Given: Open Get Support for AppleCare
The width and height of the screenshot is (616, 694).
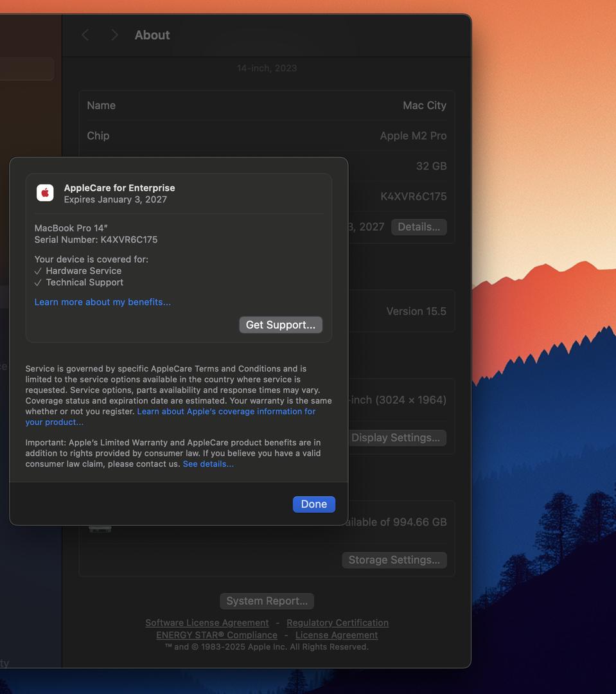Looking at the screenshot, I should (281, 325).
